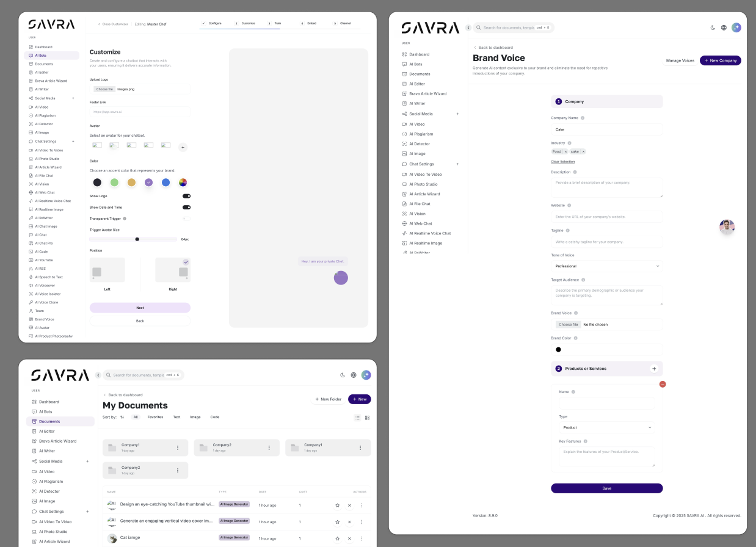Expand Social Media in My Documents window sidebar
This screenshot has height=547, width=756.
(x=87, y=461)
